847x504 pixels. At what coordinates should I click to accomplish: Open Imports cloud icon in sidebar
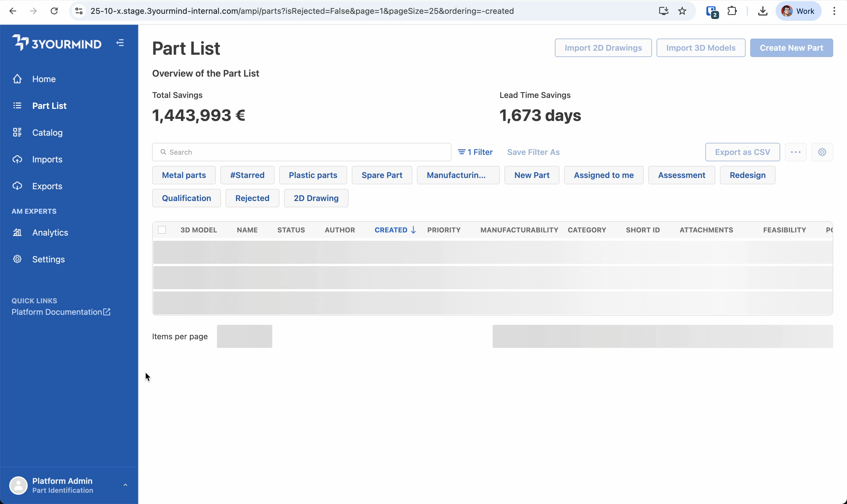(x=17, y=159)
